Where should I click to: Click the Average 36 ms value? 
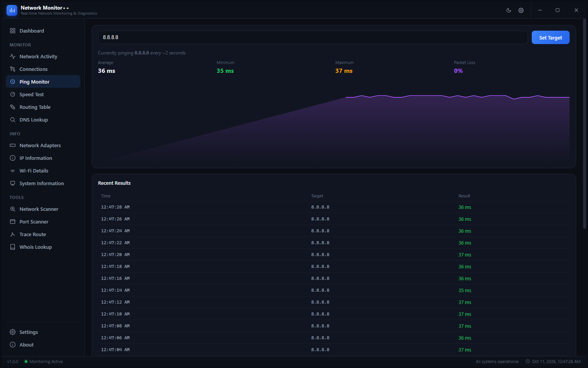(106, 71)
